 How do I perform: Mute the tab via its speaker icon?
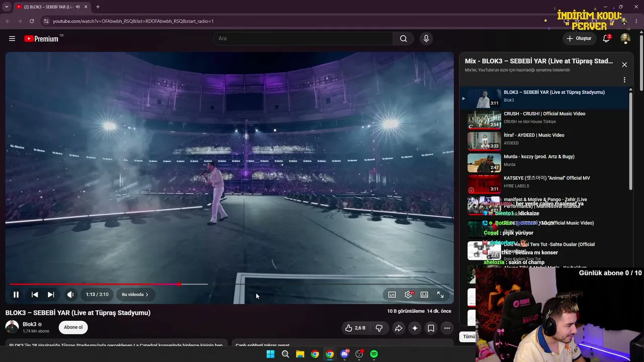point(77,7)
